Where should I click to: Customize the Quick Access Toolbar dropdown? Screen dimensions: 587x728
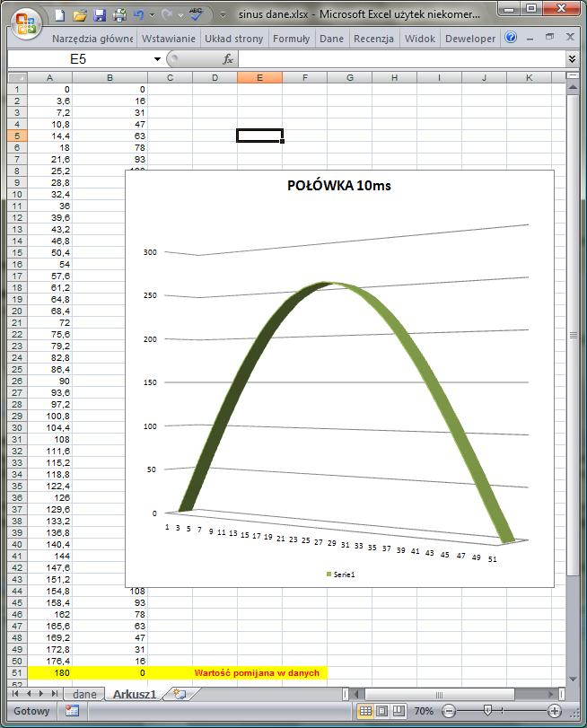tap(223, 15)
